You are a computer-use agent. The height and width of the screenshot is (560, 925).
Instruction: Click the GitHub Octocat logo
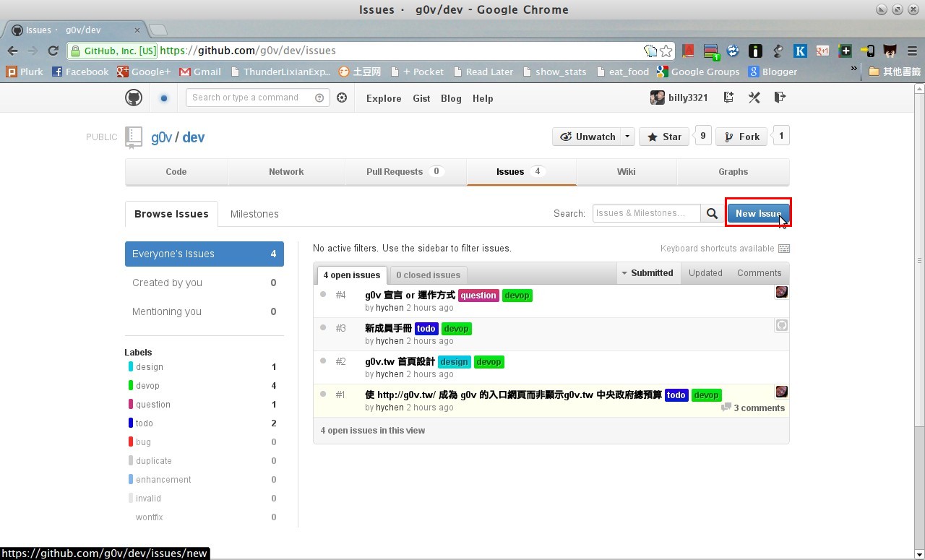[x=134, y=98]
